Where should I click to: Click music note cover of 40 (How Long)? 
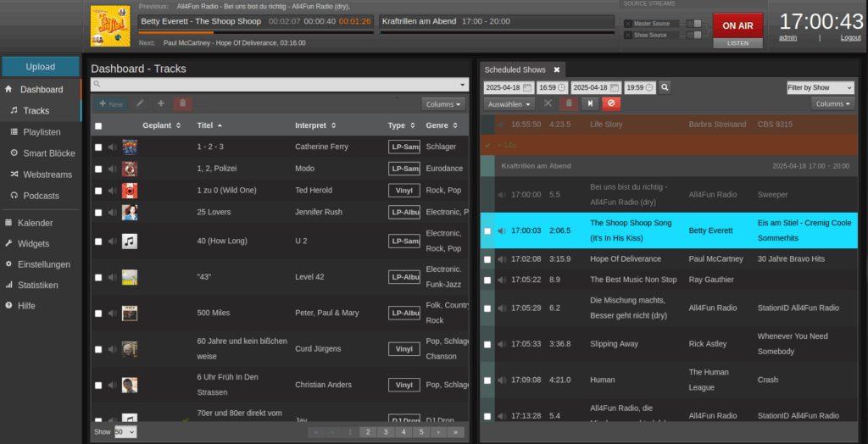point(130,241)
